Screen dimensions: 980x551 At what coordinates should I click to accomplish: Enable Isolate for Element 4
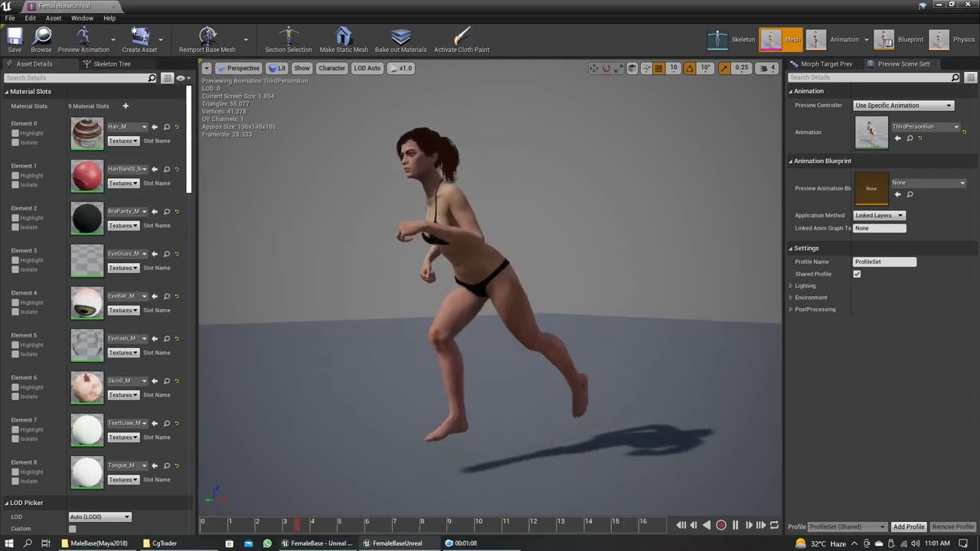pos(15,311)
